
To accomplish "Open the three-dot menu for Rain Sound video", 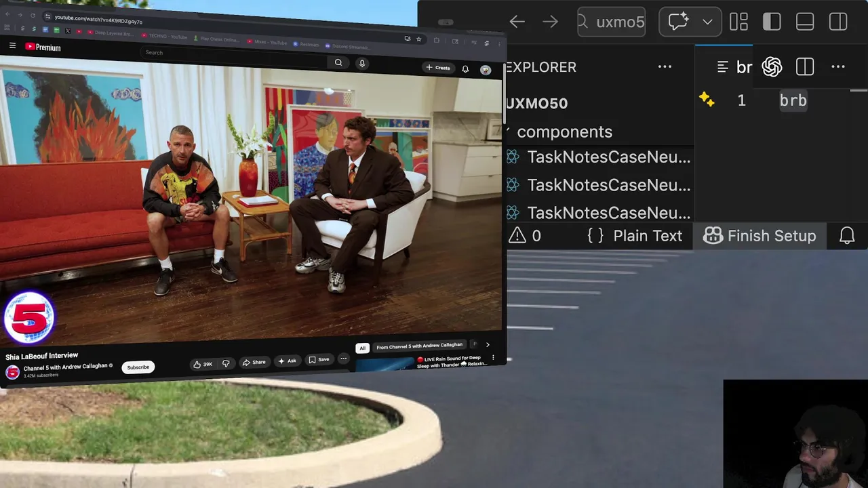I will (x=493, y=357).
